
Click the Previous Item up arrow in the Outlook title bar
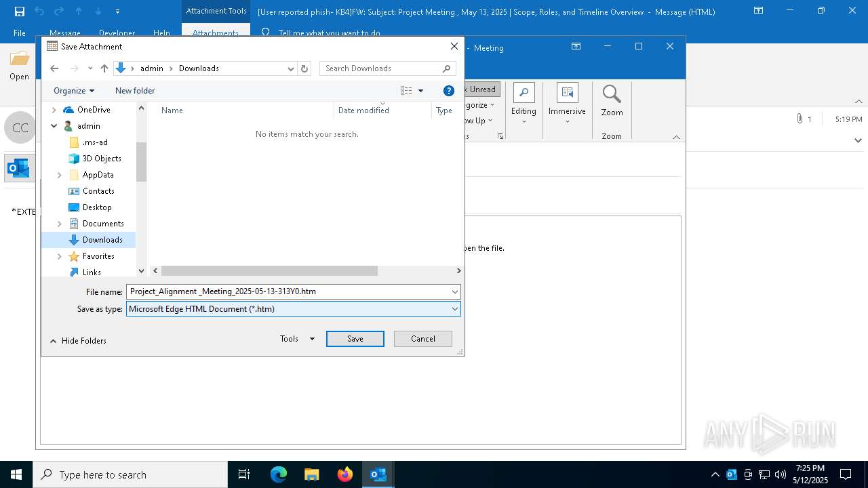pyautogui.click(x=79, y=12)
